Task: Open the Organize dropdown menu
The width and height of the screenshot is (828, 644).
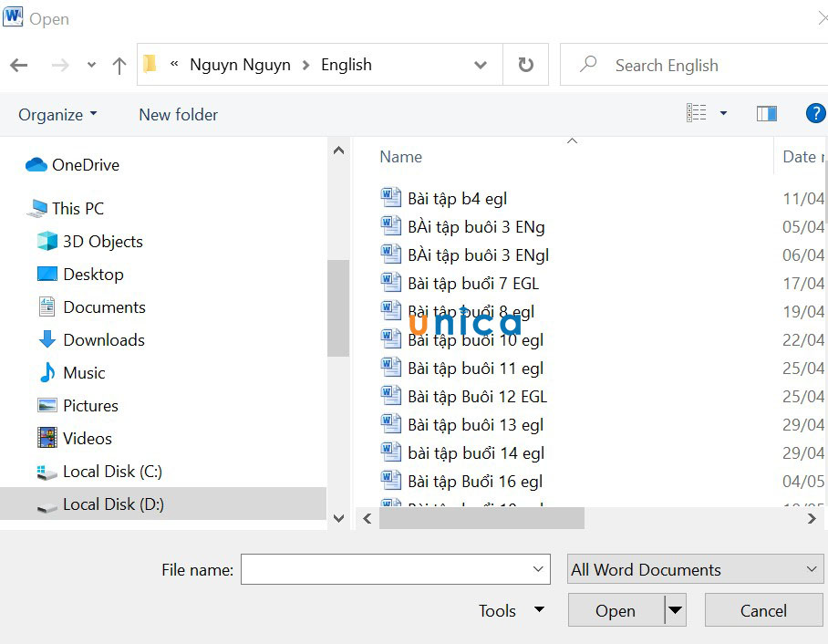Action: point(57,114)
